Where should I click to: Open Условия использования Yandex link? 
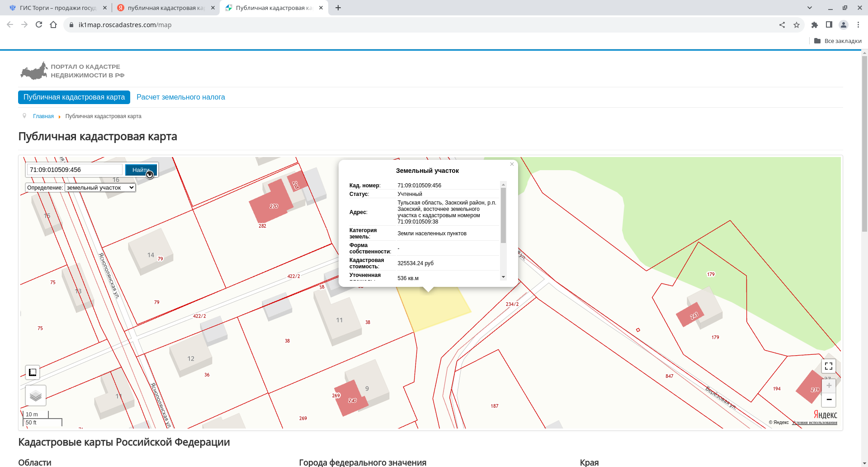(814, 423)
